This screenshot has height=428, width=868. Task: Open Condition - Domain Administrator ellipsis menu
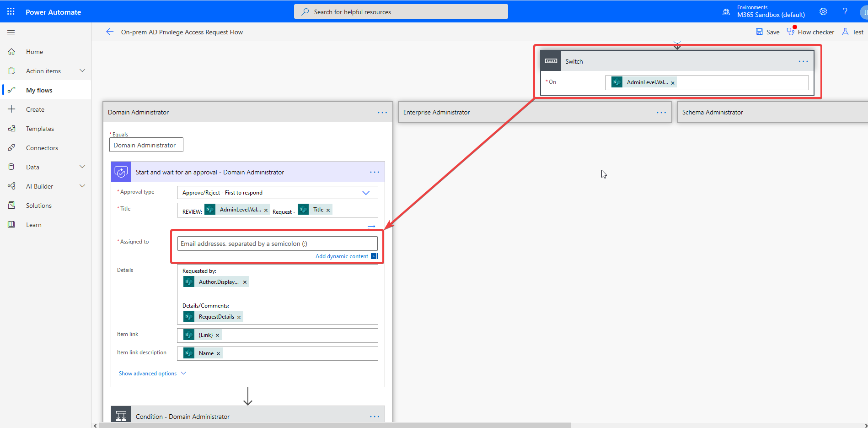pos(375,417)
